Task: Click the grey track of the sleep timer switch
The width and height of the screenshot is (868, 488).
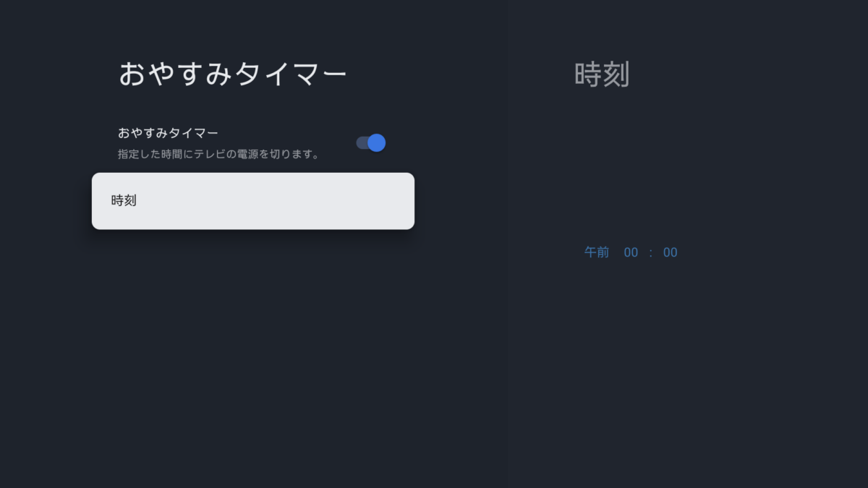Action: point(362,143)
